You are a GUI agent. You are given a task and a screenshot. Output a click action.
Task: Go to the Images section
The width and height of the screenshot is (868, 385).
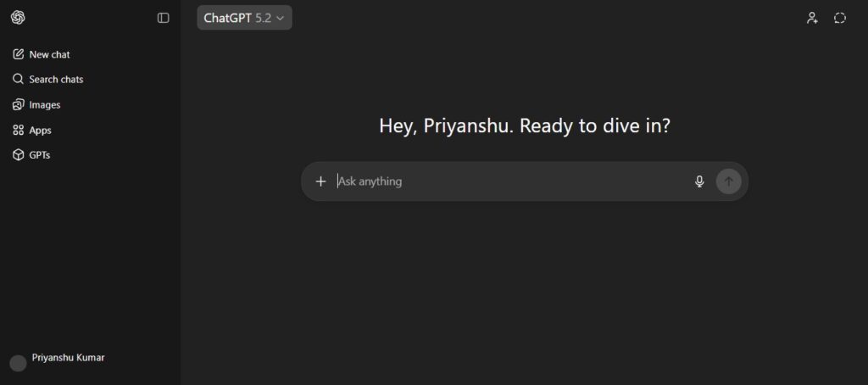click(x=36, y=104)
